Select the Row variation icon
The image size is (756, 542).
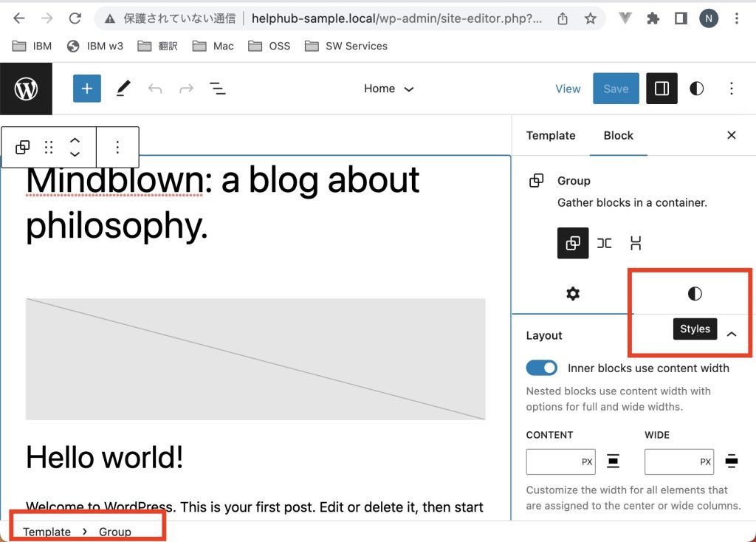[604, 243]
